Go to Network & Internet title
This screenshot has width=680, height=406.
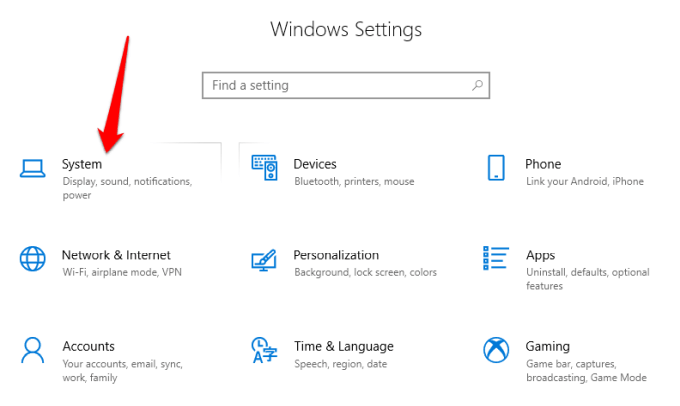[x=116, y=255]
